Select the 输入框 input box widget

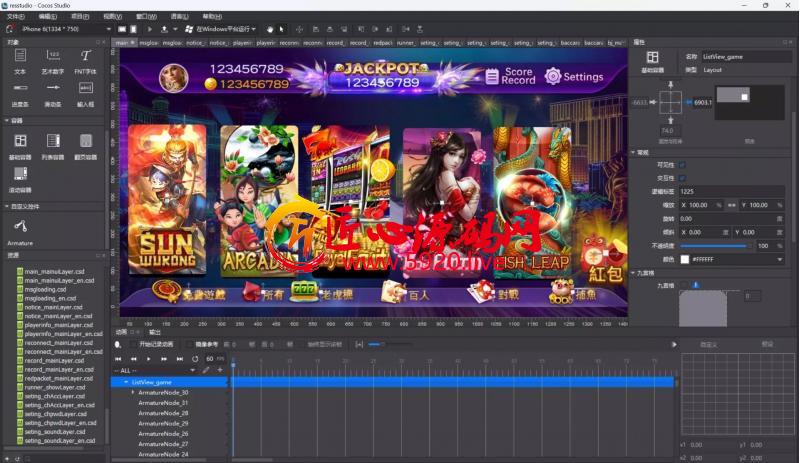tap(85, 88)
